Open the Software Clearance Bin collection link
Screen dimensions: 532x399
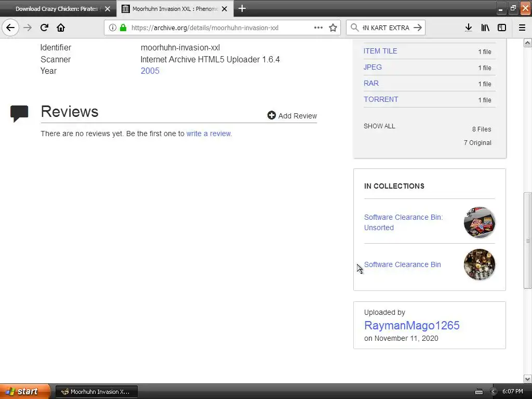pos(403,264)
